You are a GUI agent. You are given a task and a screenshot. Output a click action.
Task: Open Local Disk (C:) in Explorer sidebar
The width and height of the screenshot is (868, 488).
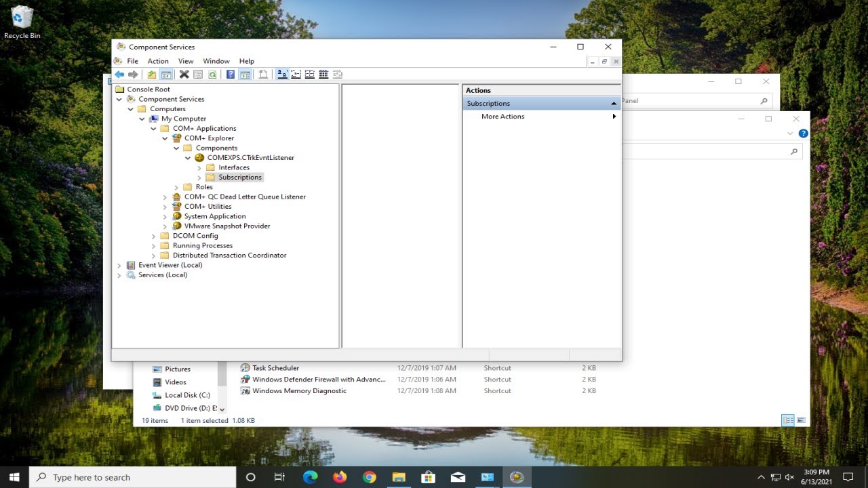tap(187, 395)
